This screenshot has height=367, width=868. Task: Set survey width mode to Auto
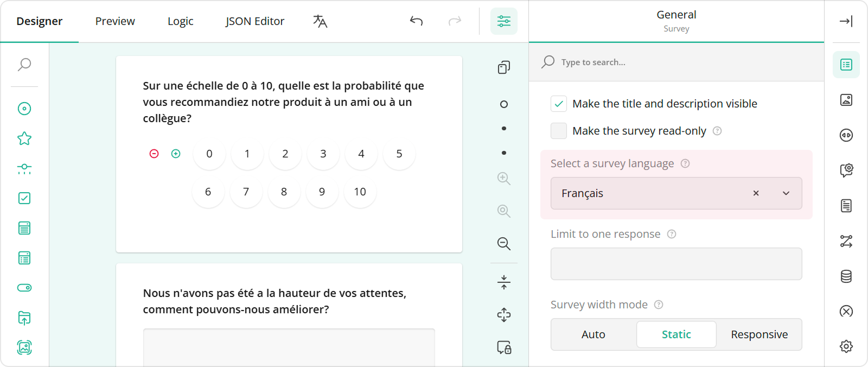pos(593,334)
